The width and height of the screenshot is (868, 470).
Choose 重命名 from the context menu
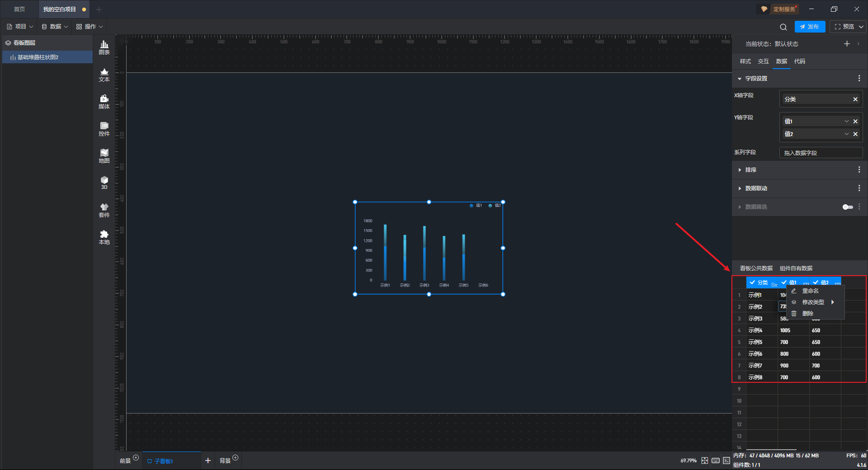pyautogui.click(x=815, y=291)
